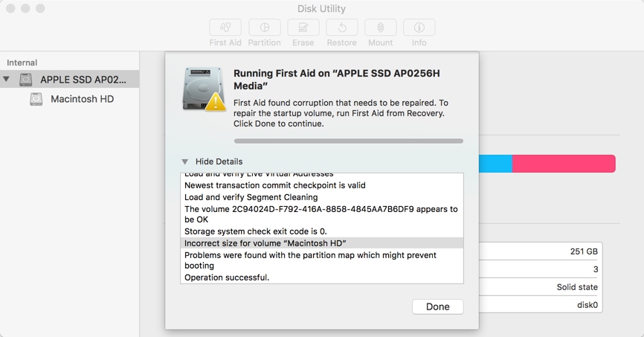Viewport: 644px width, 337px height.
Task: Select APPLE SSD AP02 sidebar entry
Action: 83,80
